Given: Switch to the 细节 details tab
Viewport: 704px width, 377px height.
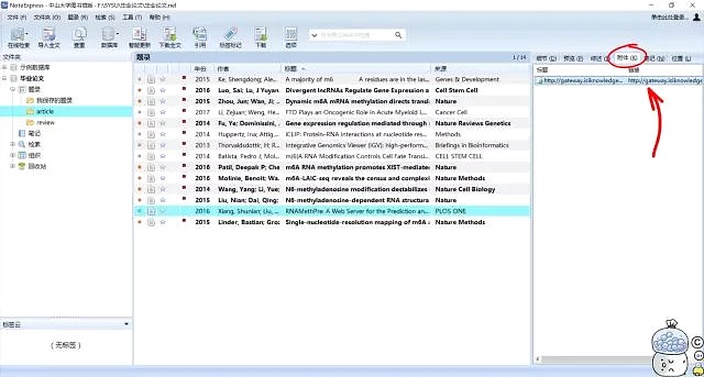Looking at the screenshot, I should click(546, 58).
